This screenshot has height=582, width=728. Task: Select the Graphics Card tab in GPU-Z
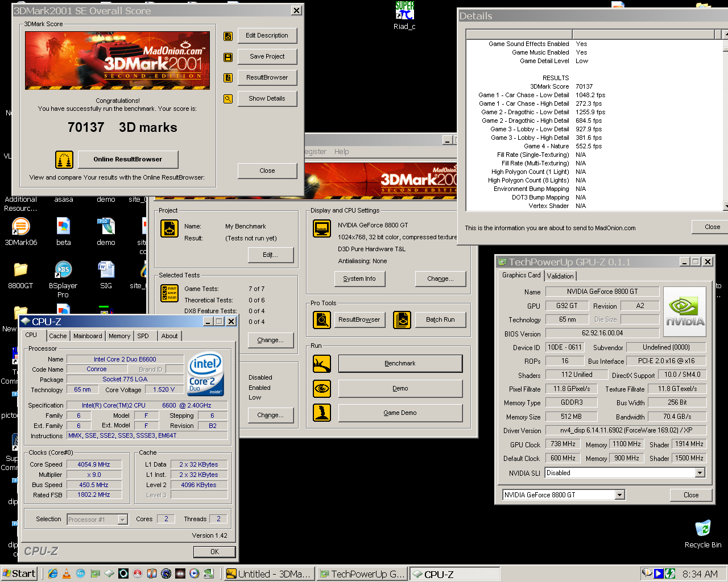[x=522, y=275]
